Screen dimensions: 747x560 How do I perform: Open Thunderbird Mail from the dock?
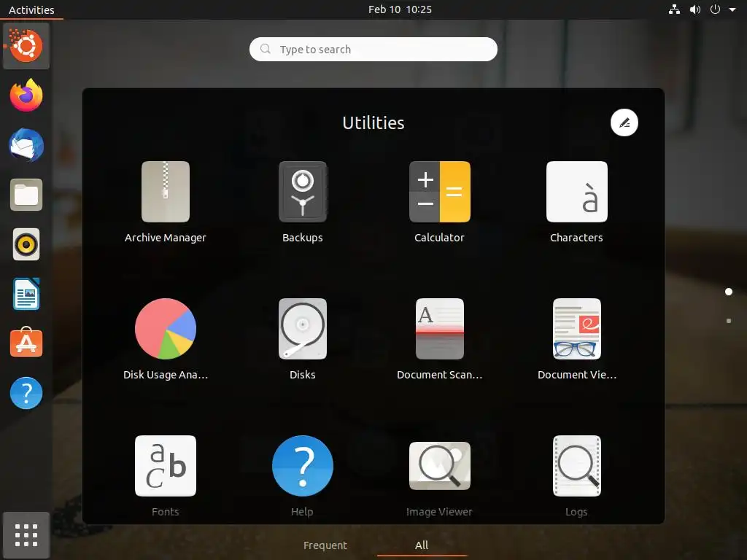pyautogui.click(x=26, y=145)
